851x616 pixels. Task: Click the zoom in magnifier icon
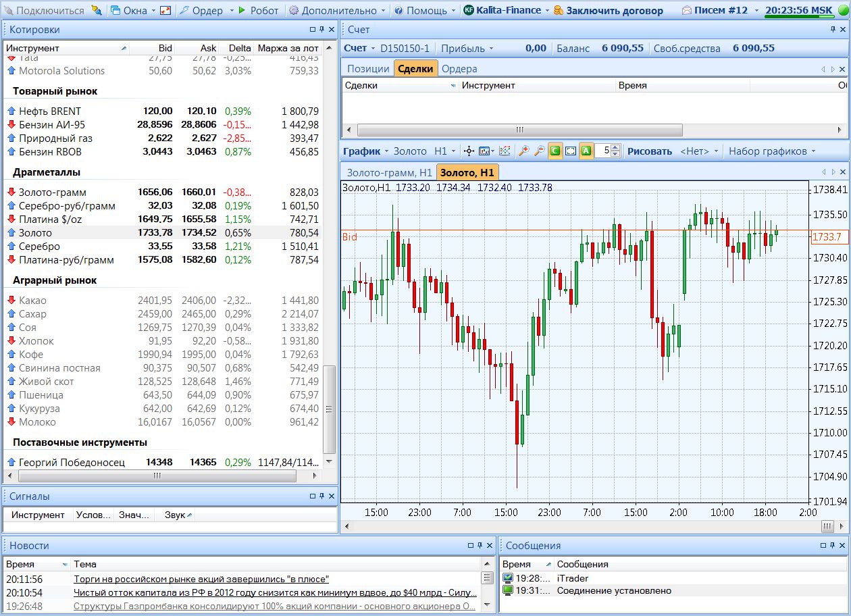coord(523,151)
